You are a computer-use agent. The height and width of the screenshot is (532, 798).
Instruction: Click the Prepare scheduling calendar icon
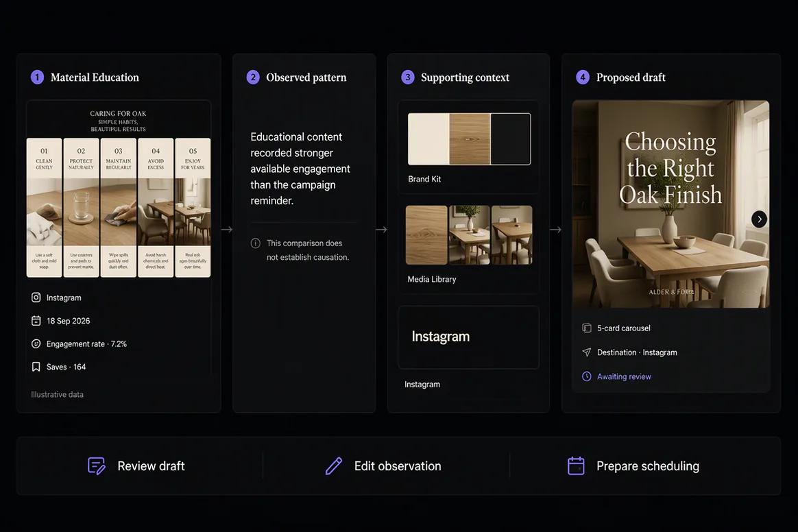[576, 465]
